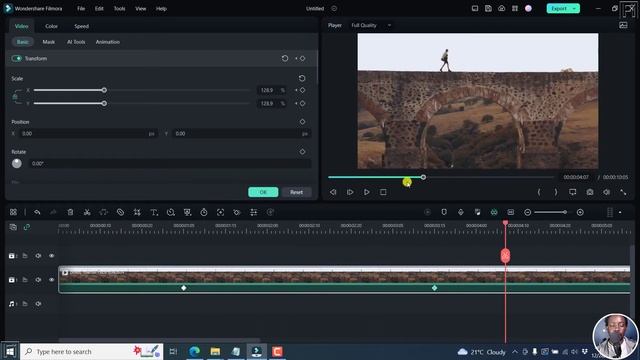Mute video track 2 speaker
Viewport: 640px width, 360px height.
pos(38,256)
